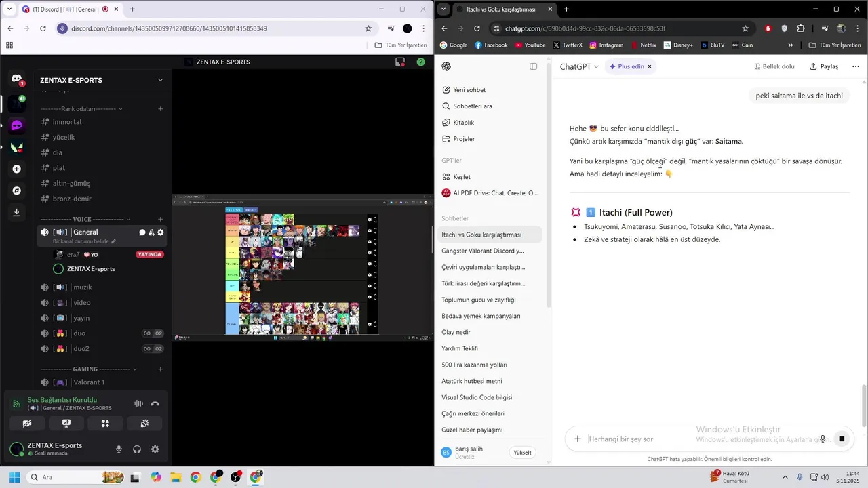Open chat for General voice channel

(142, 232)
